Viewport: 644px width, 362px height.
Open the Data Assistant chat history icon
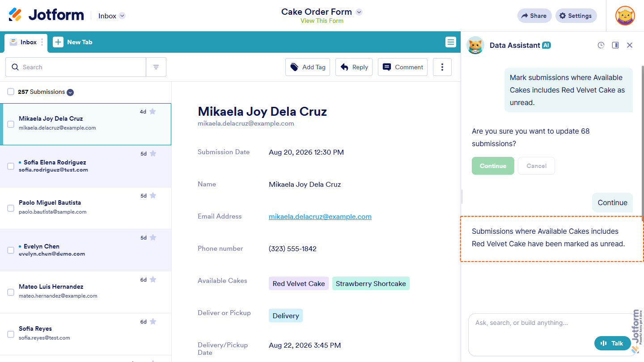click(x=601, y=45)
